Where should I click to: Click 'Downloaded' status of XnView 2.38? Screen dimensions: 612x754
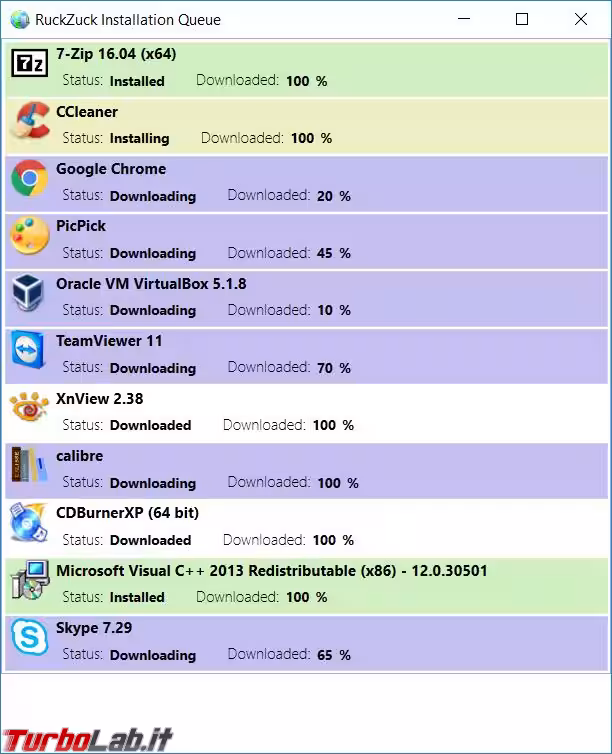point(150,426)
